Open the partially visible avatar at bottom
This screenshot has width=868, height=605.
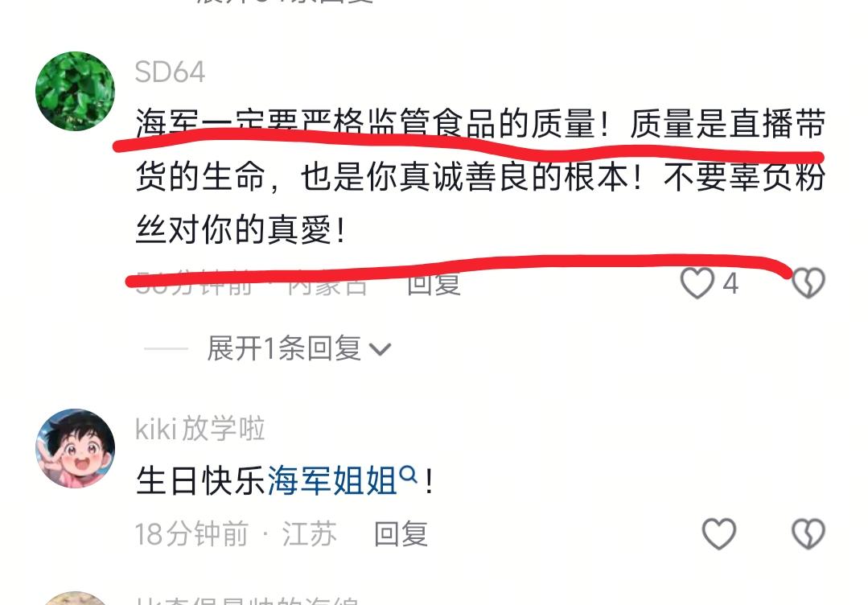[76, 599]
